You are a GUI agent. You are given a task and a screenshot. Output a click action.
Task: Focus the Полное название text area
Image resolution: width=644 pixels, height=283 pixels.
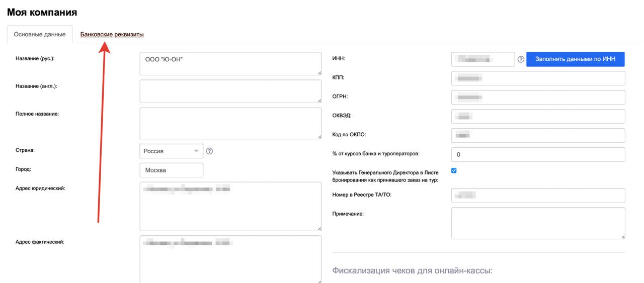coord(230,123)
